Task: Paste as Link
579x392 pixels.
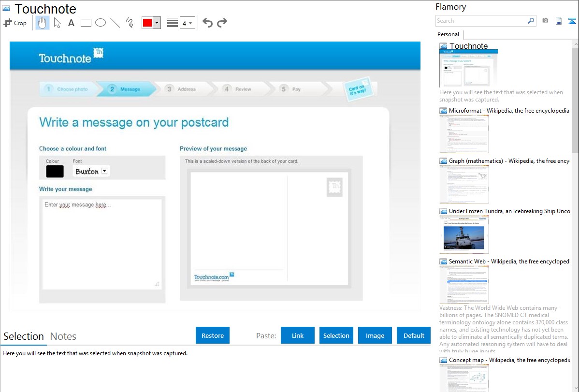Action: (298, 335)
